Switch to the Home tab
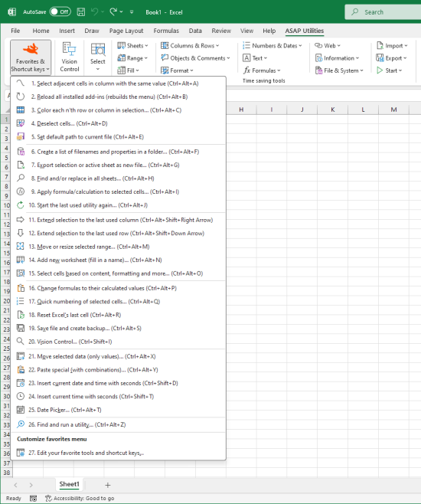The height and width of the screenshot is (504, 421). click(x=41, y=31)
